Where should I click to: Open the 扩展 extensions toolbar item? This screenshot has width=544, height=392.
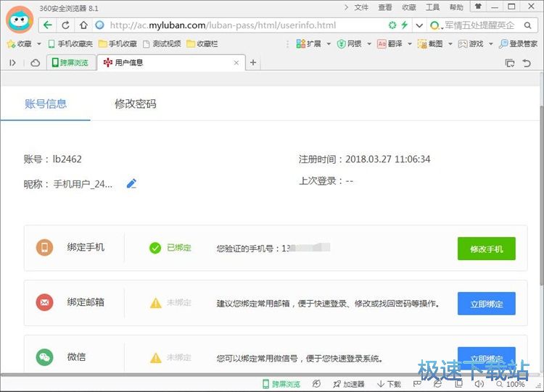[308, 43]
